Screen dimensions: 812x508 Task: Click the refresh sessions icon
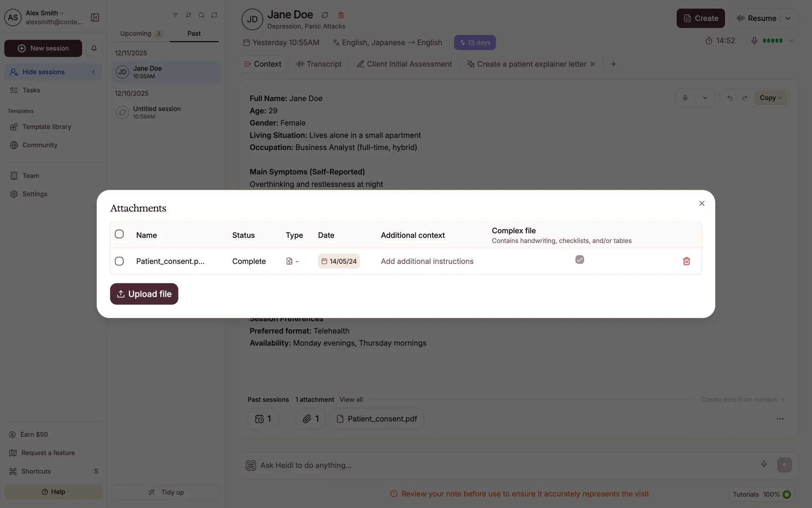click(214, 15)
